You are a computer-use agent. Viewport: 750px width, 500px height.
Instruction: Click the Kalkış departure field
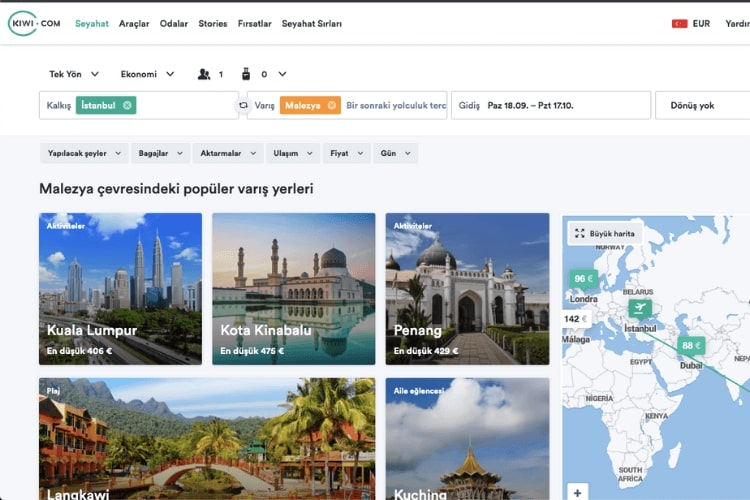tap(139, 105)
